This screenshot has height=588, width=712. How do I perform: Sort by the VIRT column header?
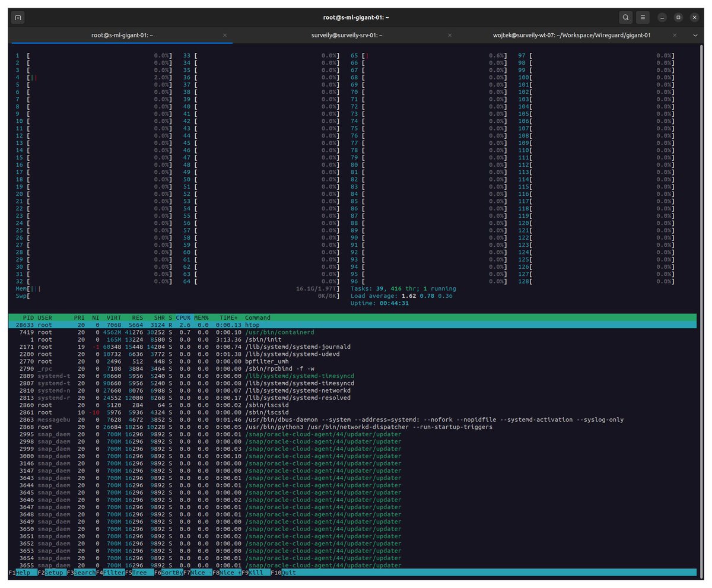[114, 318]
